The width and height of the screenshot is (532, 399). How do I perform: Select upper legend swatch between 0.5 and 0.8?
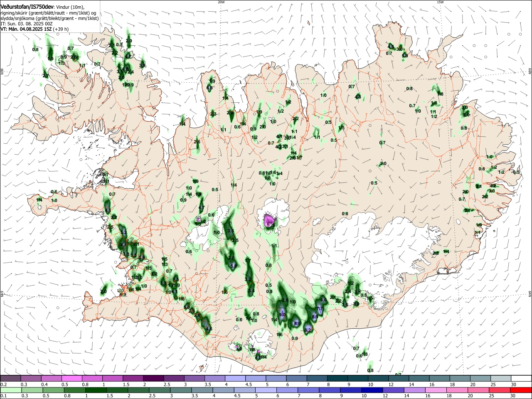pos(72,379)
